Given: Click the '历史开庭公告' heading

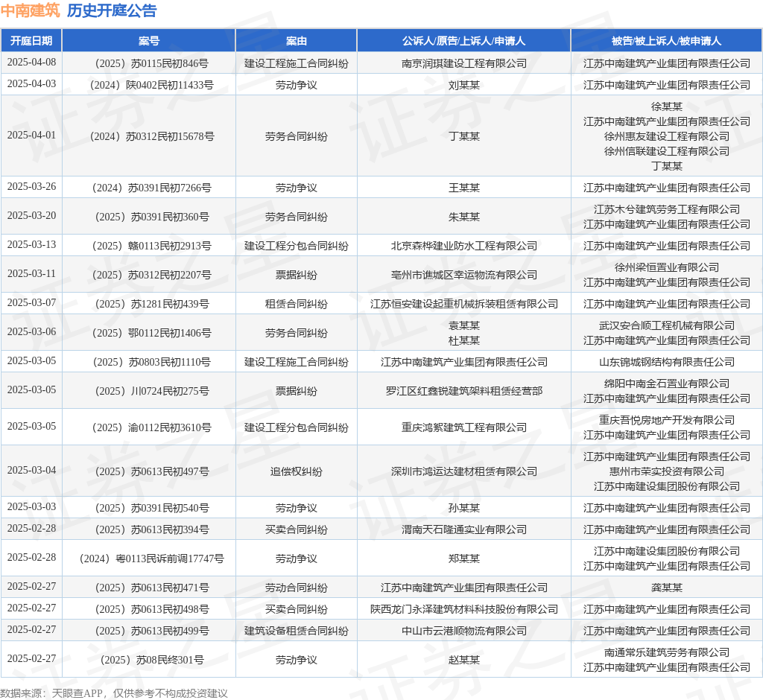Looking at the screenshot, I should pyautogui.click(x=112, y=10).
